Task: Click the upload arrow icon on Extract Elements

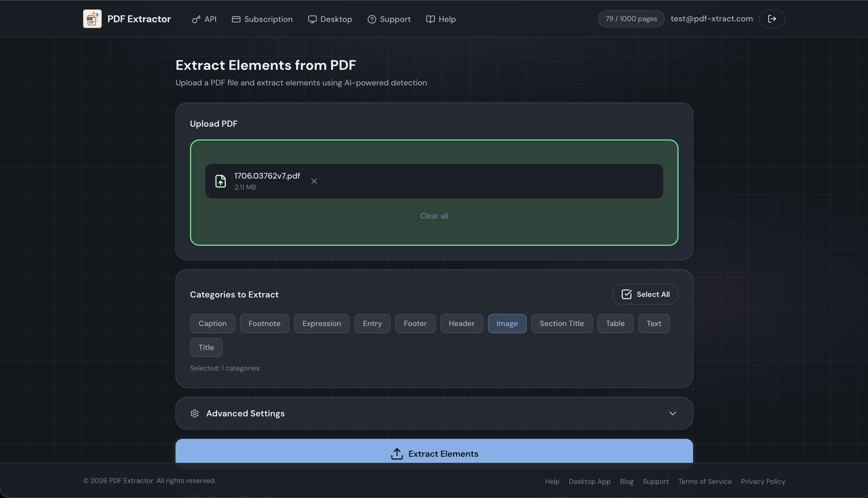Action: tap(397, 454)
